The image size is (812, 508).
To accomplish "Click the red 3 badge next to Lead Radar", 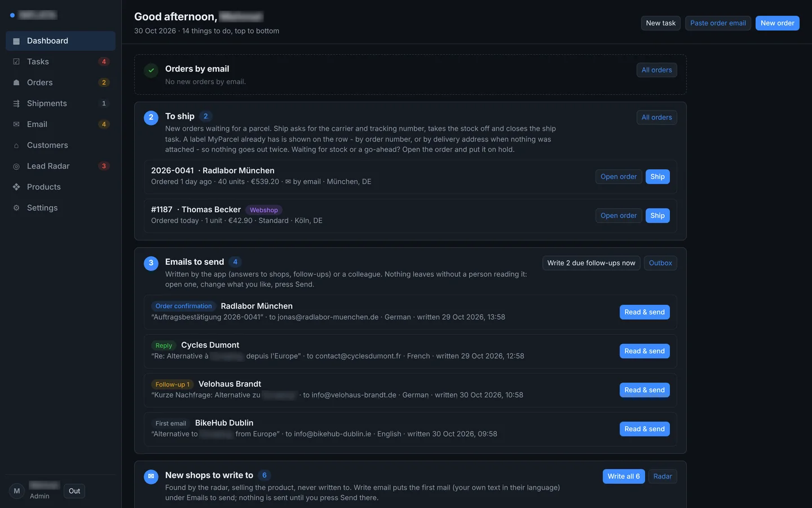I will tap(104, 166).
